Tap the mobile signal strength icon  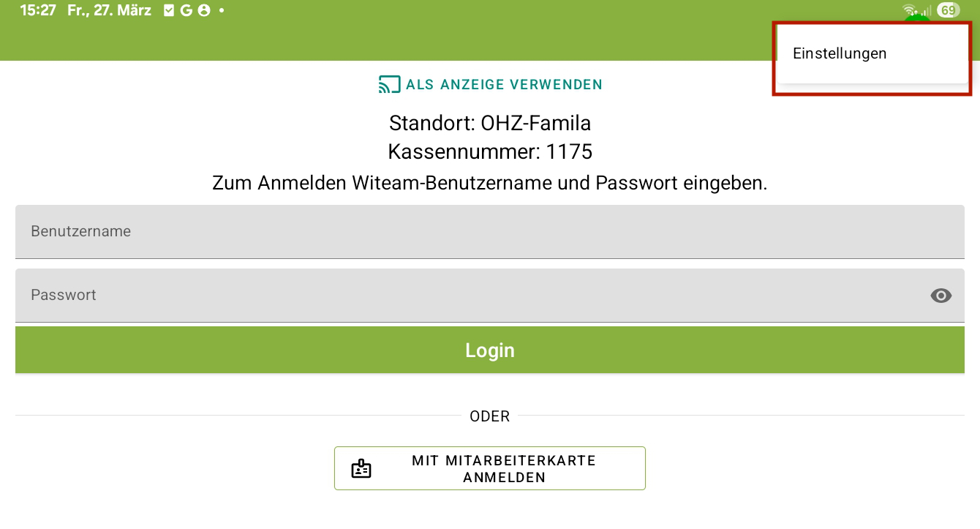pyautogui.click(x=926, y=10)
